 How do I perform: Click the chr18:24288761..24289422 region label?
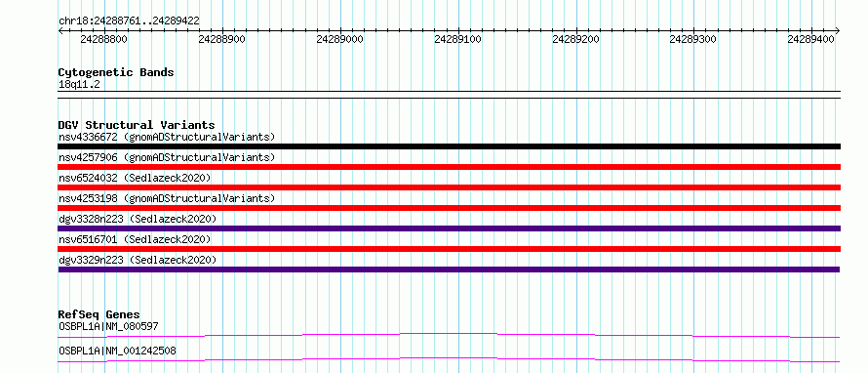[x=129, y=21]
